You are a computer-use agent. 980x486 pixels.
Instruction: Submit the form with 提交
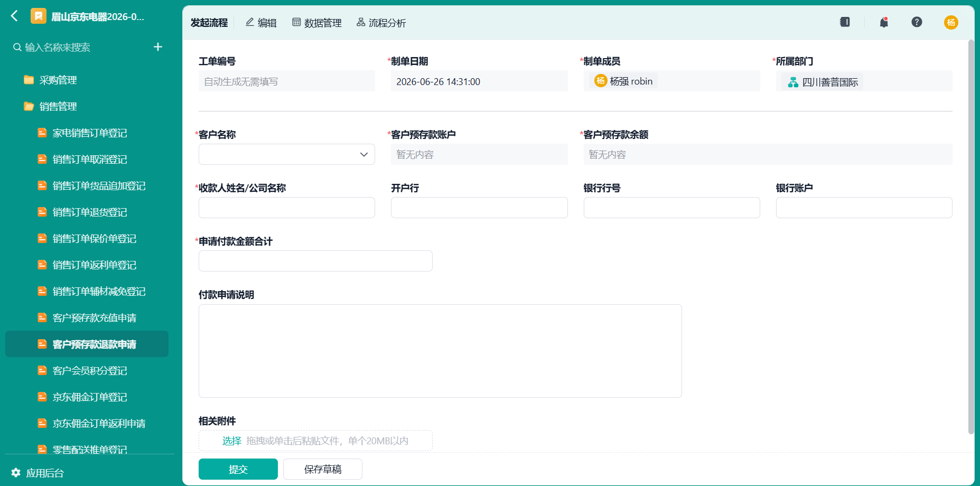(x=238, y=469)
